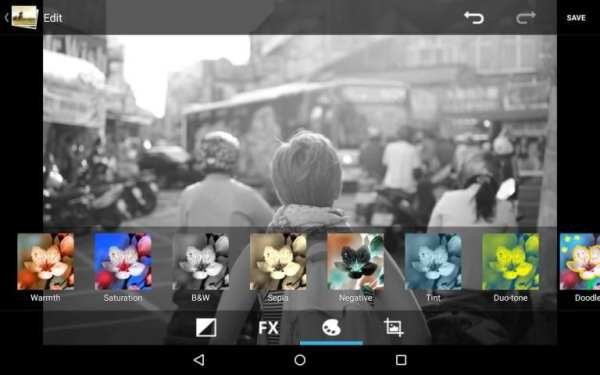Click the Edit title label

53,18
